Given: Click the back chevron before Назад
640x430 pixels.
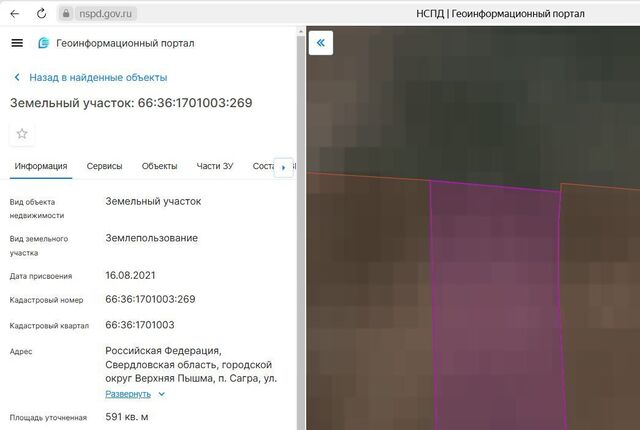Looking at the screenshot, I should 17,77.
